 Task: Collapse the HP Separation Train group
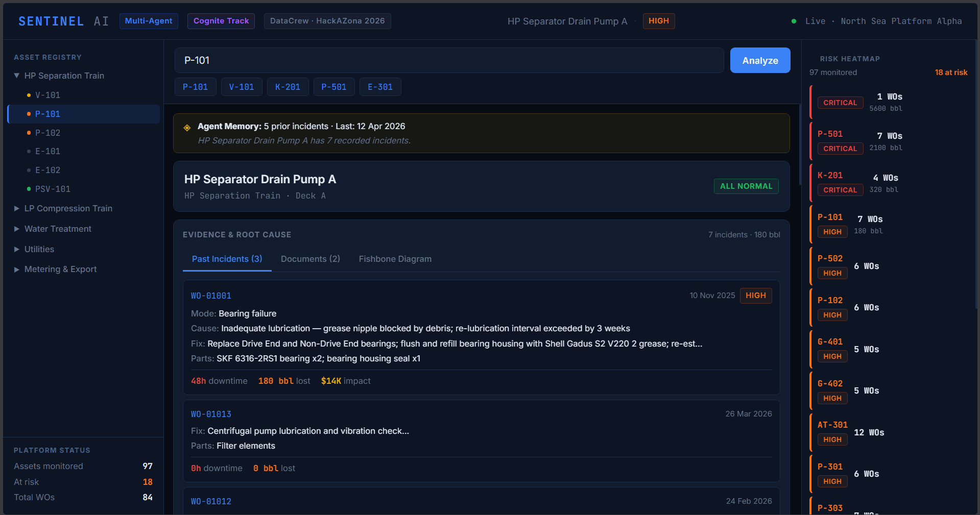[x=17, y=76]
